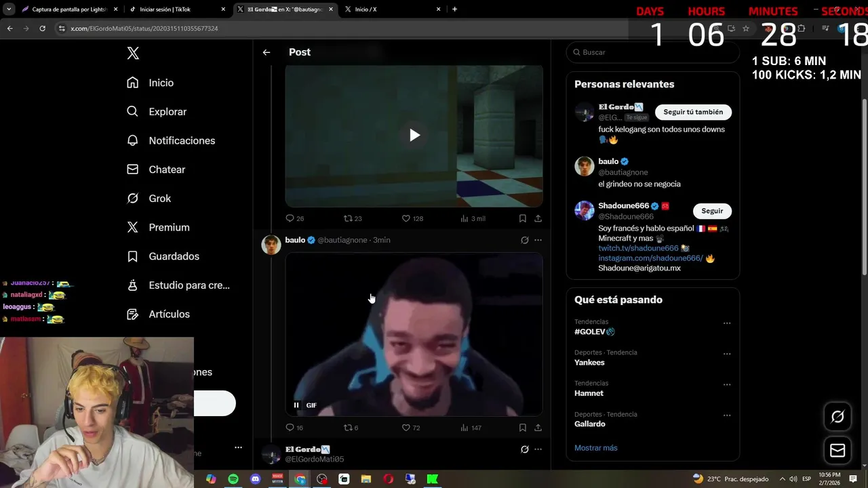Open the taskbar volume icon
Viewport: 868px width, 488px height.
tap(793, 479)
